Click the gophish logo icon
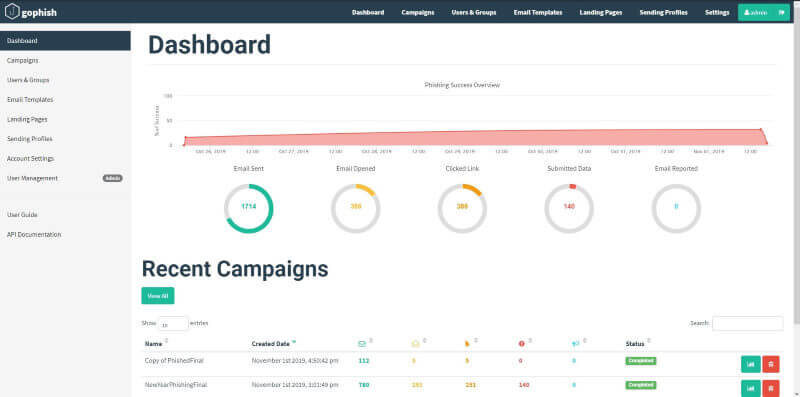Screen dimensions: 800x397 12,12
